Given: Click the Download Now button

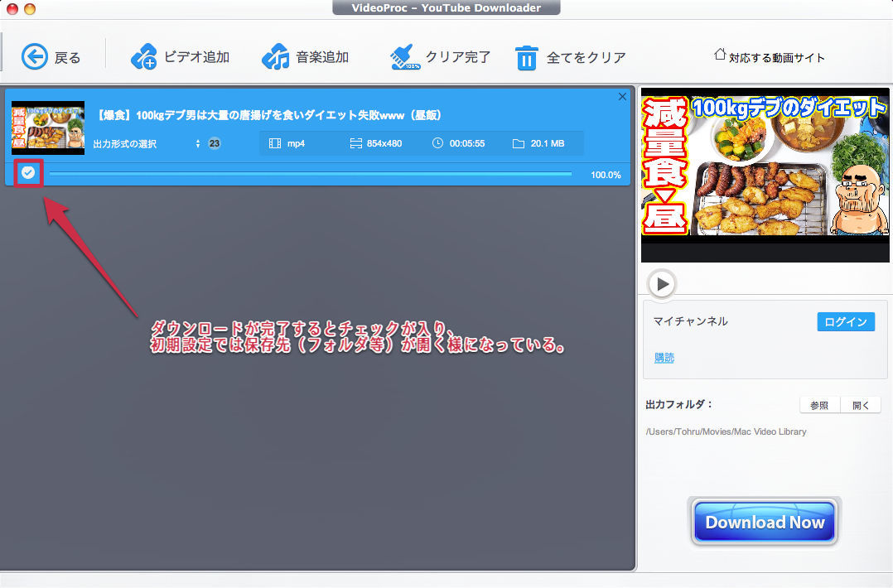Looking at the screenshot, I should [x=765, y=522].
